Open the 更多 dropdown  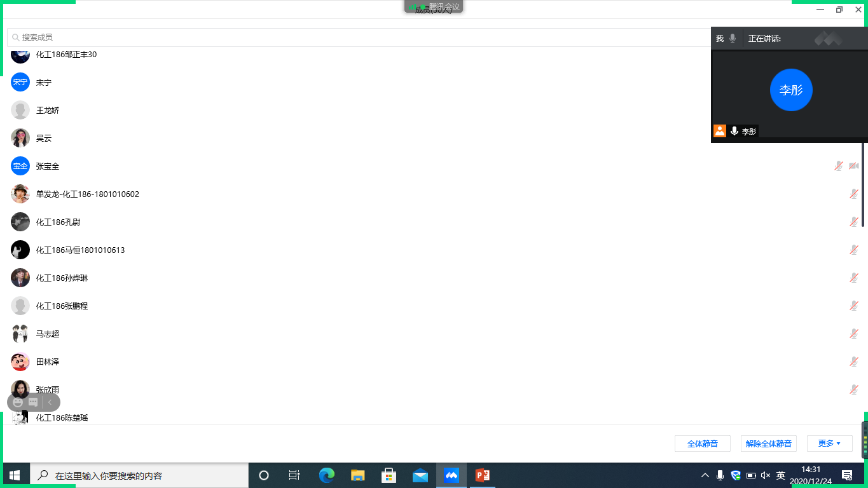pos(830,444)
